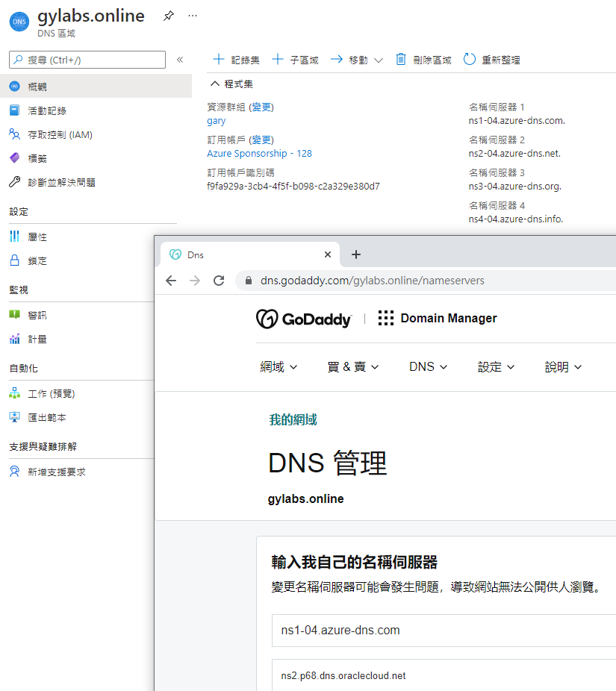Open Azure Sponsorship - 128 subscription link

(259, 154)
